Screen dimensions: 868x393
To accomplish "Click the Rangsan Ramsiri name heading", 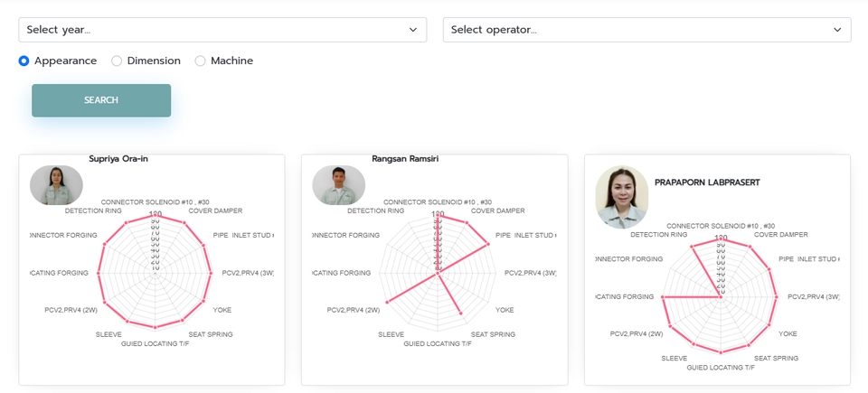I will click(405, 159).
